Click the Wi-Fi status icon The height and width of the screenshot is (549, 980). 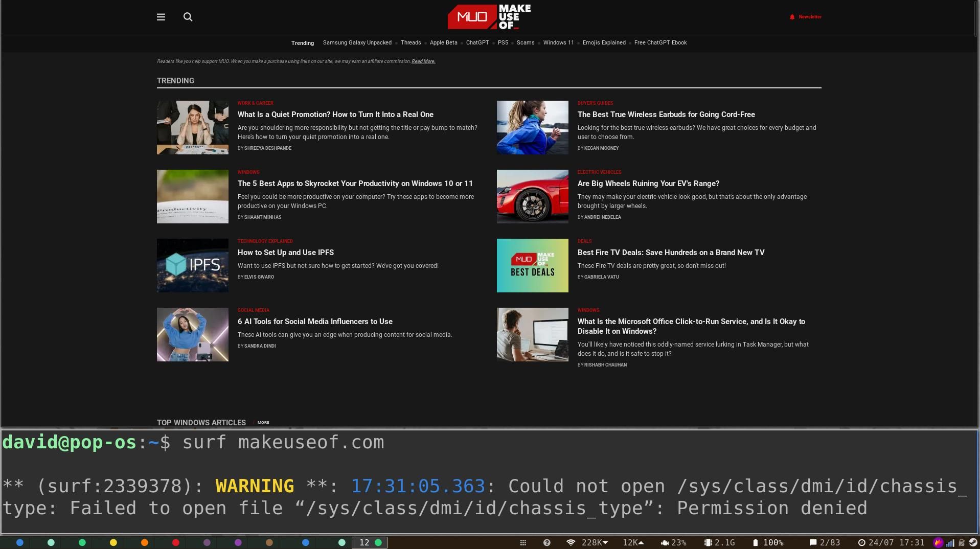(571, 542)
